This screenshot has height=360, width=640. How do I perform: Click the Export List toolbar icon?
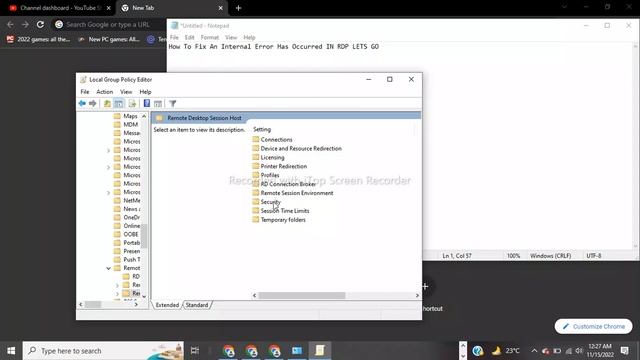(x=132, y=104)
